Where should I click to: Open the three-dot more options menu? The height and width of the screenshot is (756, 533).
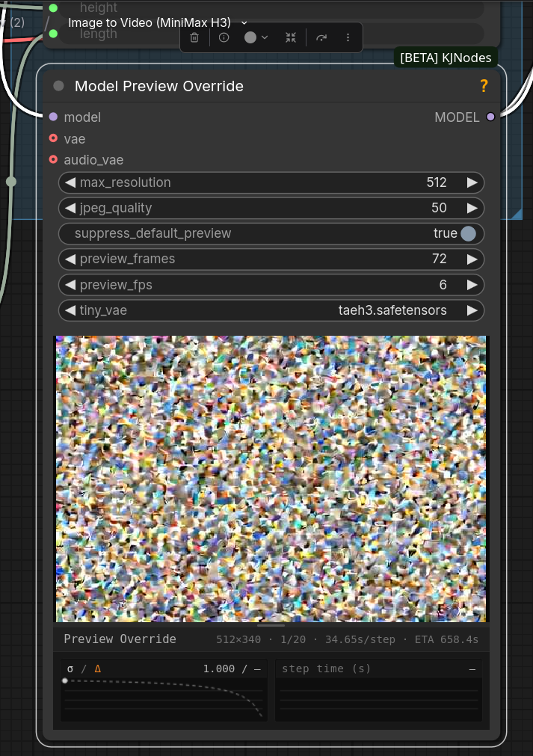pyautogui.click(x=348, y=37)
